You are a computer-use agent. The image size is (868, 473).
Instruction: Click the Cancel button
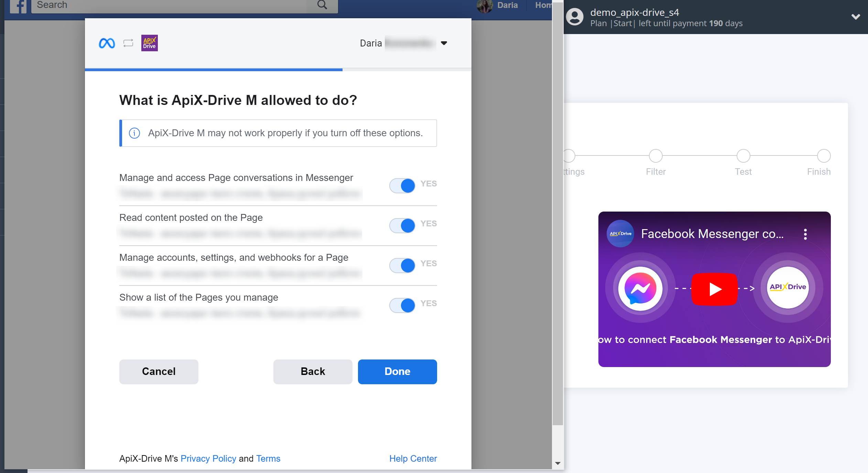pyautogui.click(x=159, y=372)
